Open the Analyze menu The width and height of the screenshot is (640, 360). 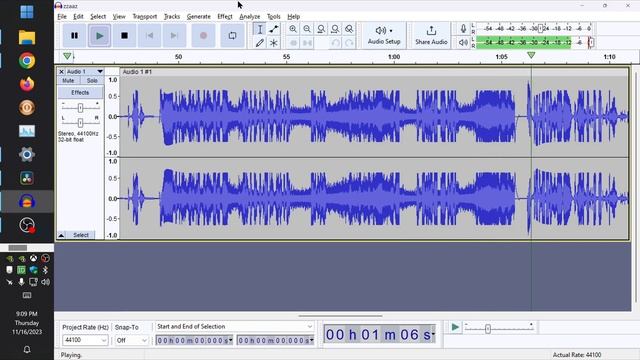[249, 16]
